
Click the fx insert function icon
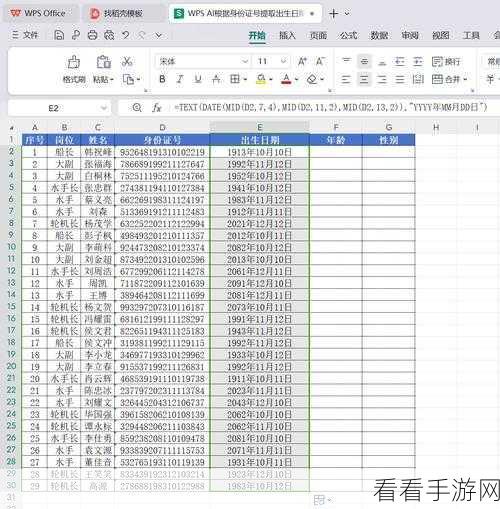pos(157,108)
